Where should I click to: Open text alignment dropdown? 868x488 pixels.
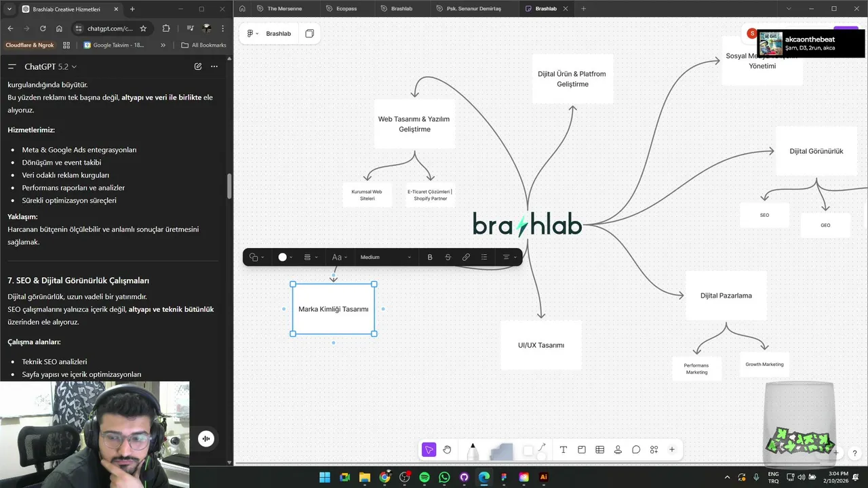[x=509, y=257]
